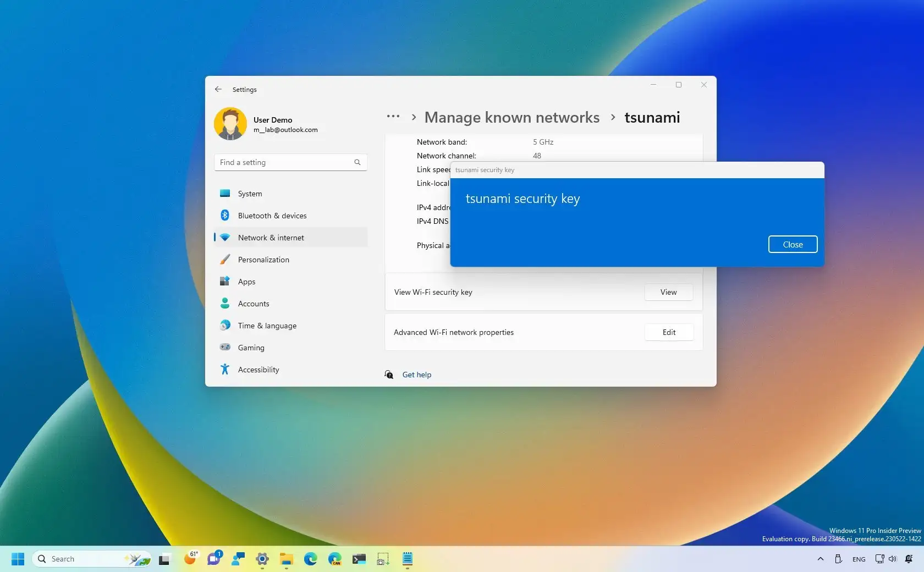Select the Apps icon in sidebar
The width and height of the screenshot is (924, 572).
(225, 282)
